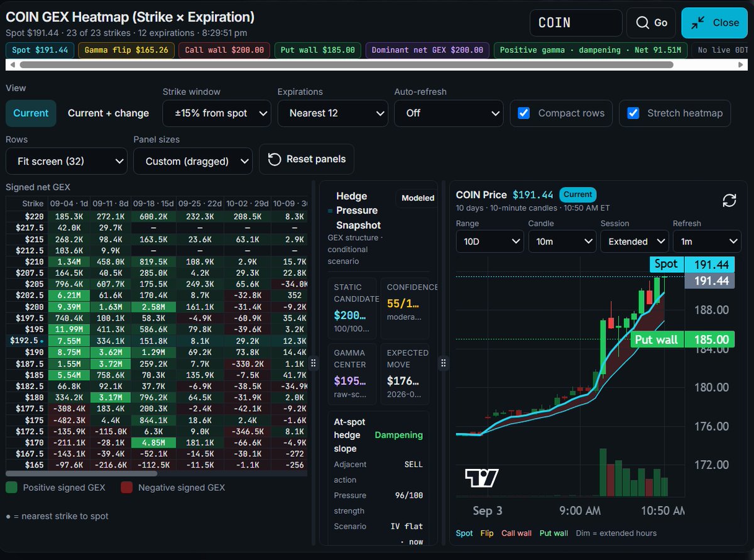Click the Call wall legend entry under chart

pyautogui.click(x=516, y=533)
